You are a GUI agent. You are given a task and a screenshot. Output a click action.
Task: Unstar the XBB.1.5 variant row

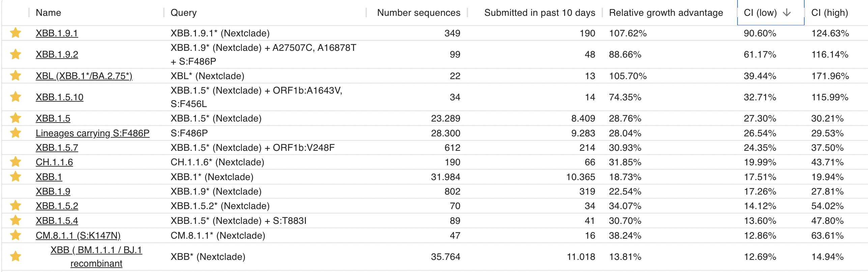tap(15, 118)
